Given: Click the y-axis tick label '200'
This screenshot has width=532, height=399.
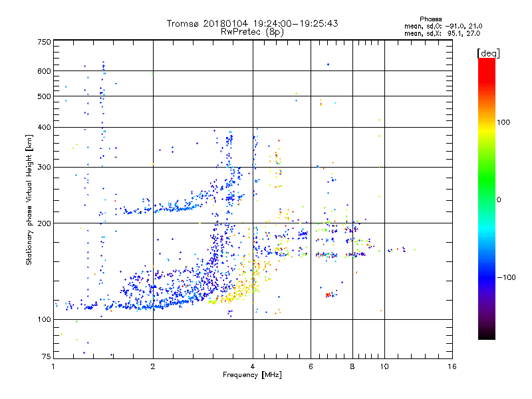Looking at the screenshot, I should [x=44, y=223].
